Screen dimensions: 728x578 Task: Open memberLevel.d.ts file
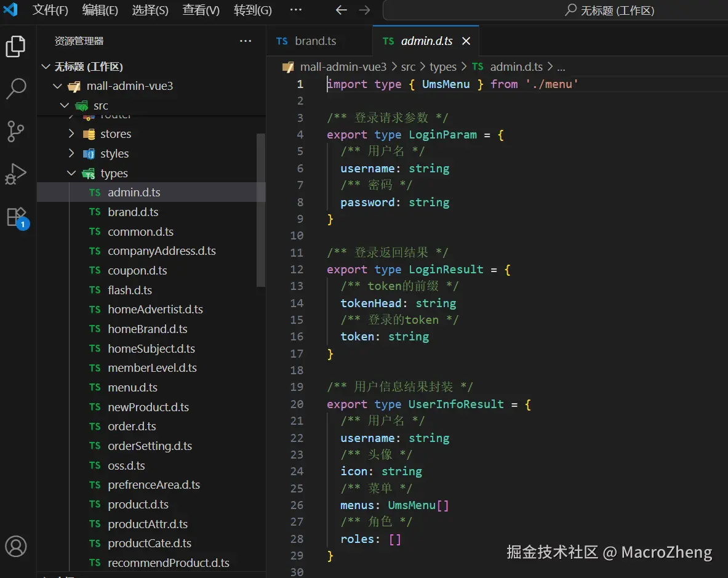click(x=151, y=367)
